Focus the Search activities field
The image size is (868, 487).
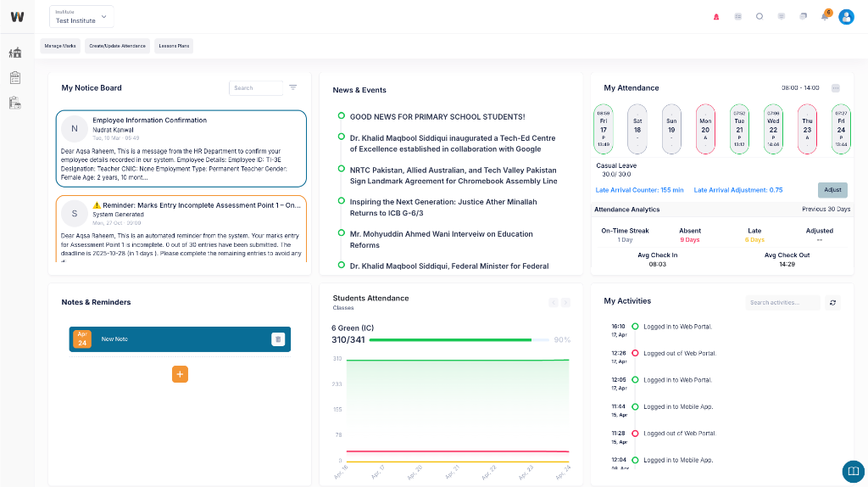(x=782, y=303)
